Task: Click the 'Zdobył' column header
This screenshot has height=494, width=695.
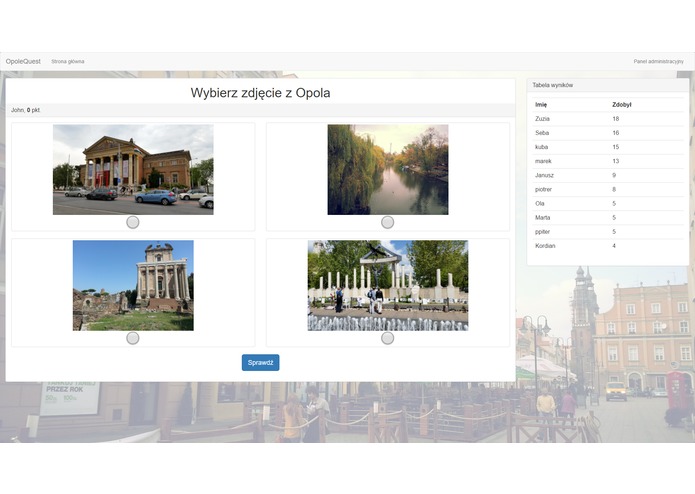Action: coord(622,105)
